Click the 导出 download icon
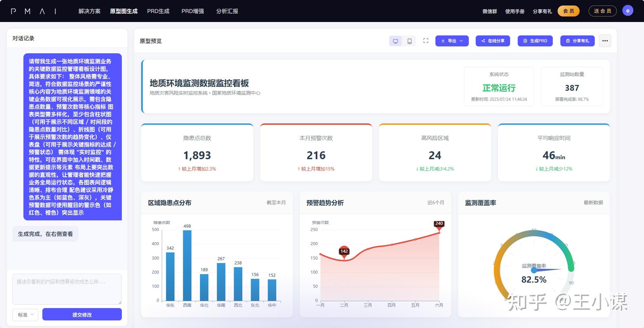Screen dimensions: 644x328 point(443,41)
